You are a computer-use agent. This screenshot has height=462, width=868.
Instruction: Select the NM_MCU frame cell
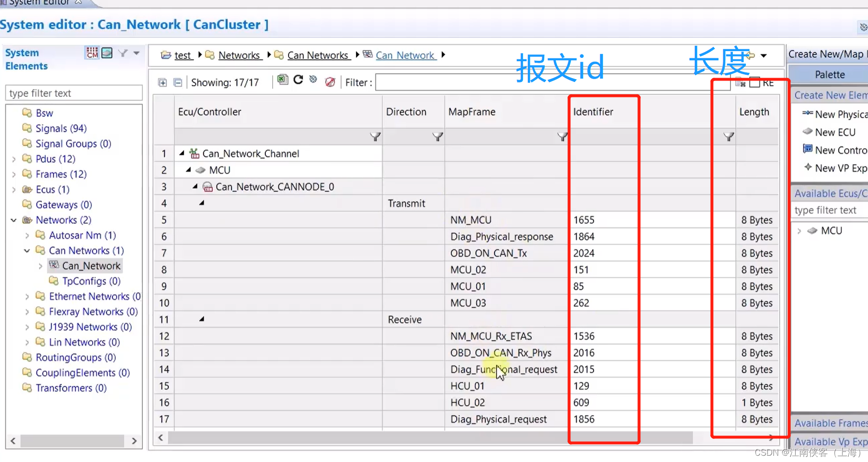[506, 220]
